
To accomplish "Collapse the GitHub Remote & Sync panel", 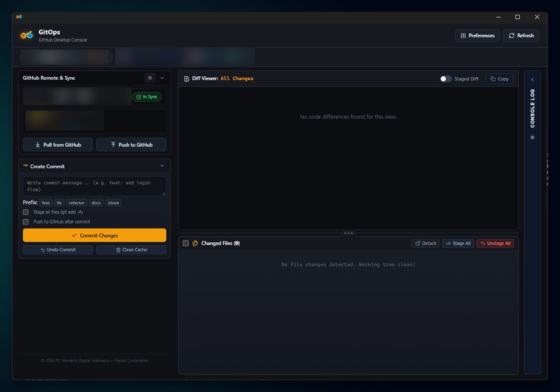I will pos(162,78).
